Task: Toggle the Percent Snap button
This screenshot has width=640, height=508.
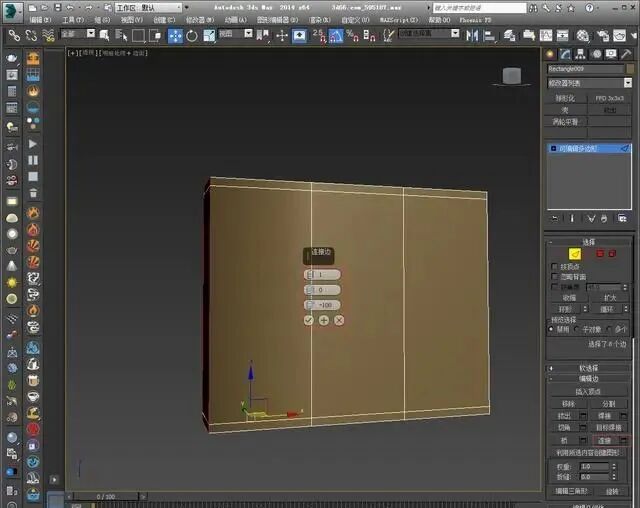Action: click(x=352, y=36)
